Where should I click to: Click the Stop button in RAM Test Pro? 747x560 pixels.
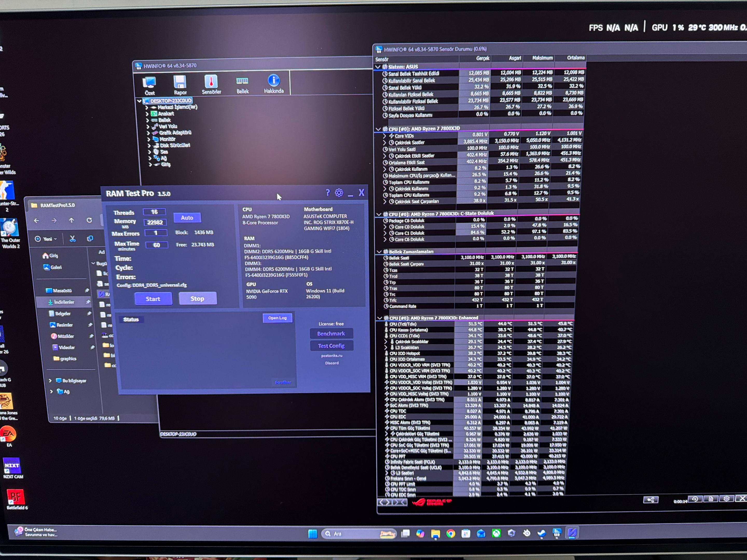(x=198, y=298)
